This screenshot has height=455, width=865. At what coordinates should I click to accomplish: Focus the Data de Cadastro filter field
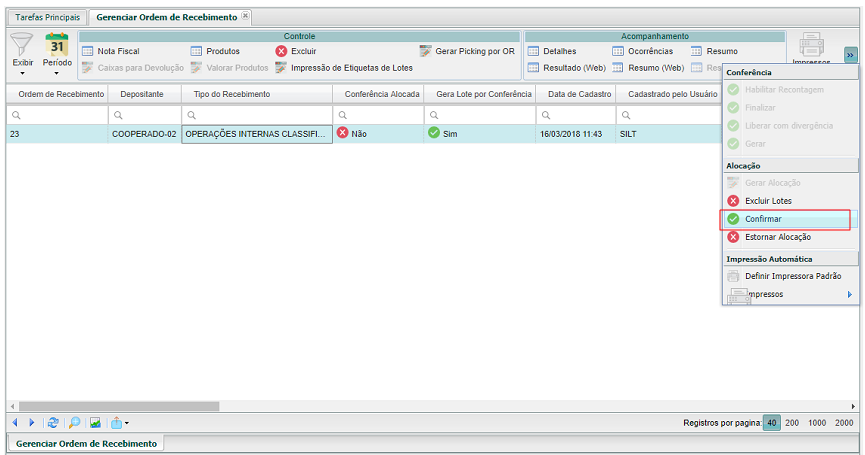576,115
